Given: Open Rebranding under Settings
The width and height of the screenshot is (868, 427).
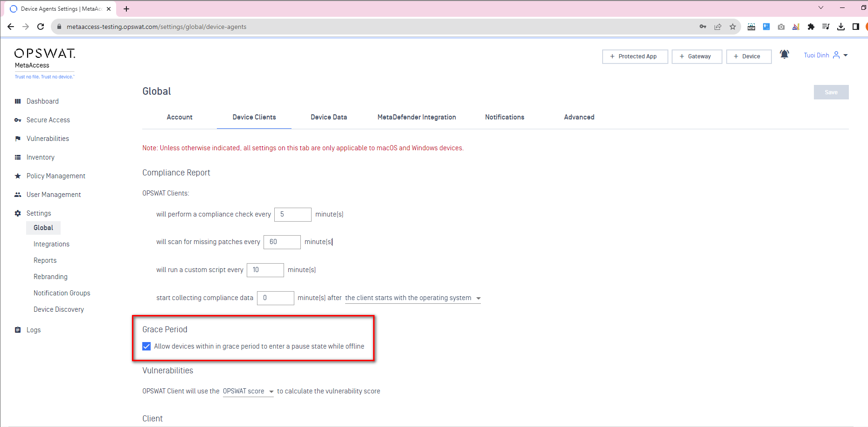Looking at the screenshot, I should click(x=50, y=277).
